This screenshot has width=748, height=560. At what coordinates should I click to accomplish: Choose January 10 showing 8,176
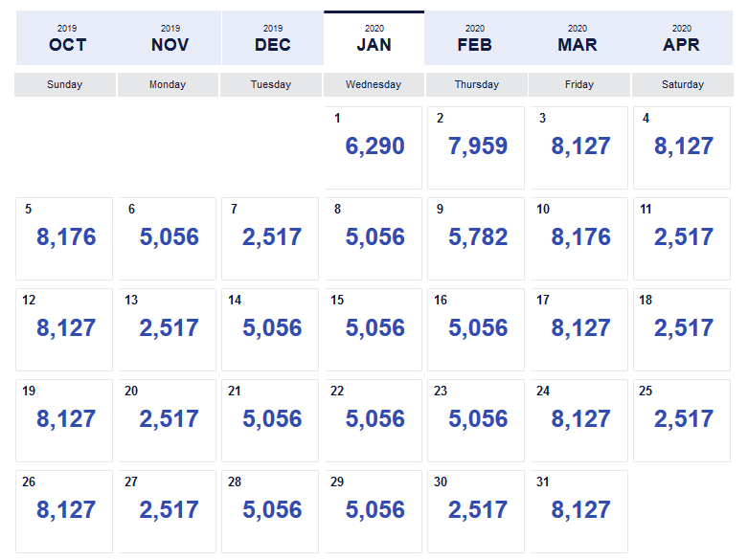click(x=578, y=238)
